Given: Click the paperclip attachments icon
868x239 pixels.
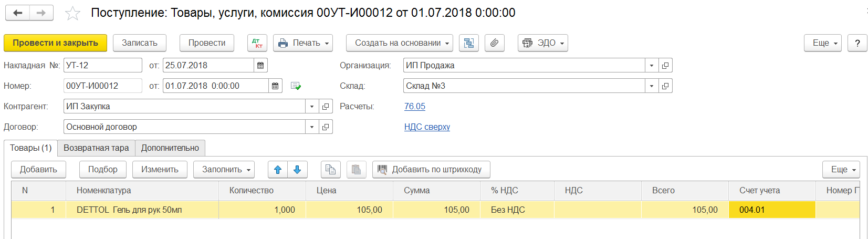Looking at the screenshot, I should tap(494, 43).
